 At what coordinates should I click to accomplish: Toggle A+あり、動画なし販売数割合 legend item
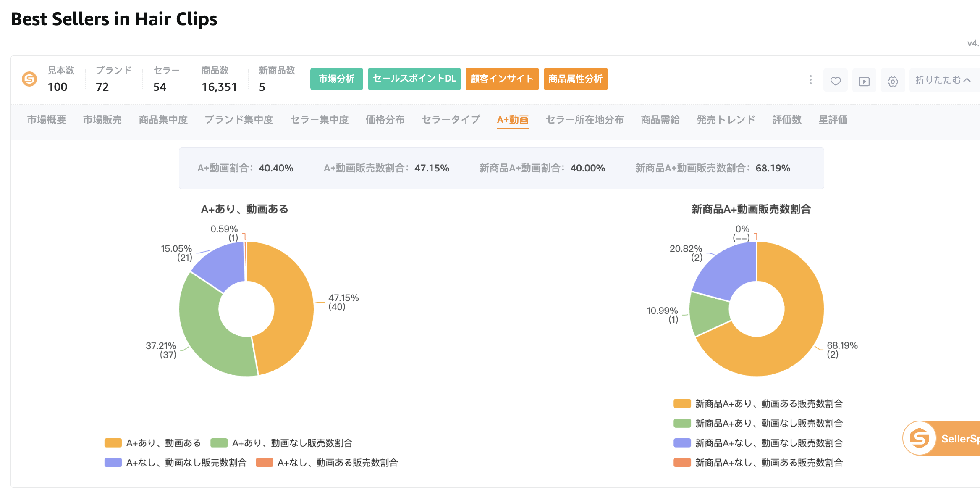[281, 443]
